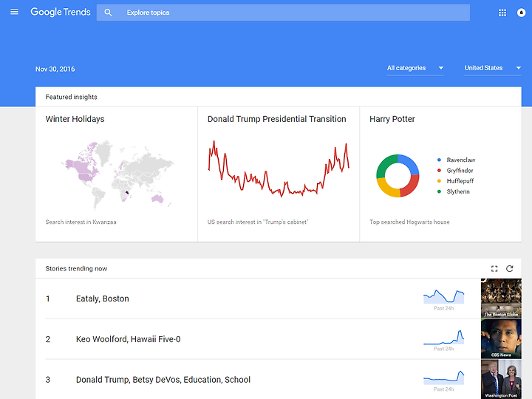Click the Trump's cabinet line chart
This screenshot has width=532, height=399.
coord(279,168)
